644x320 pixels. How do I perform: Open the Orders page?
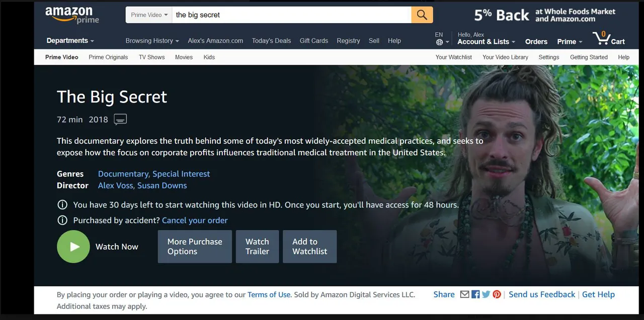coord(536,42)
